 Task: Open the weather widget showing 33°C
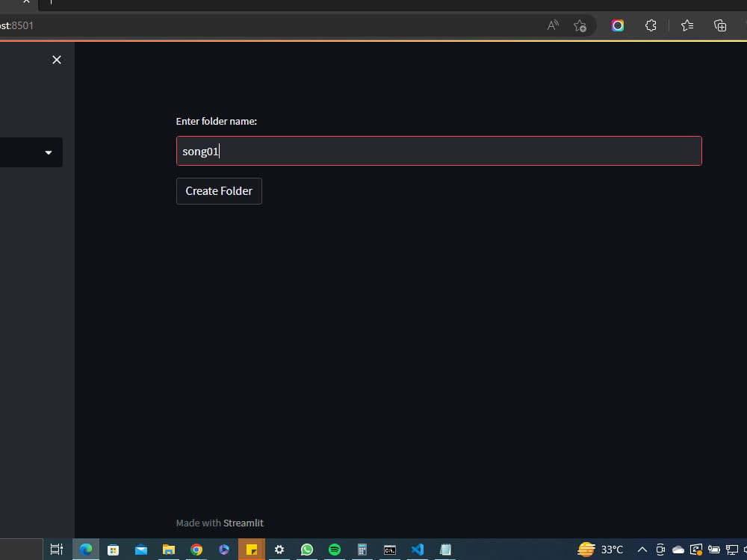[601, 550]
